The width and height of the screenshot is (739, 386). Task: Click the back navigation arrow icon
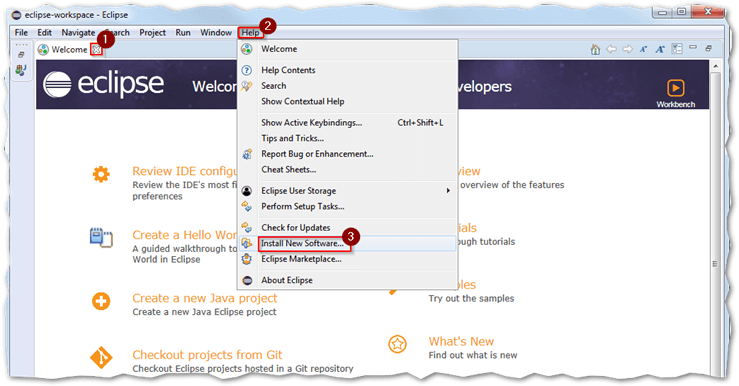pos(611,49)
